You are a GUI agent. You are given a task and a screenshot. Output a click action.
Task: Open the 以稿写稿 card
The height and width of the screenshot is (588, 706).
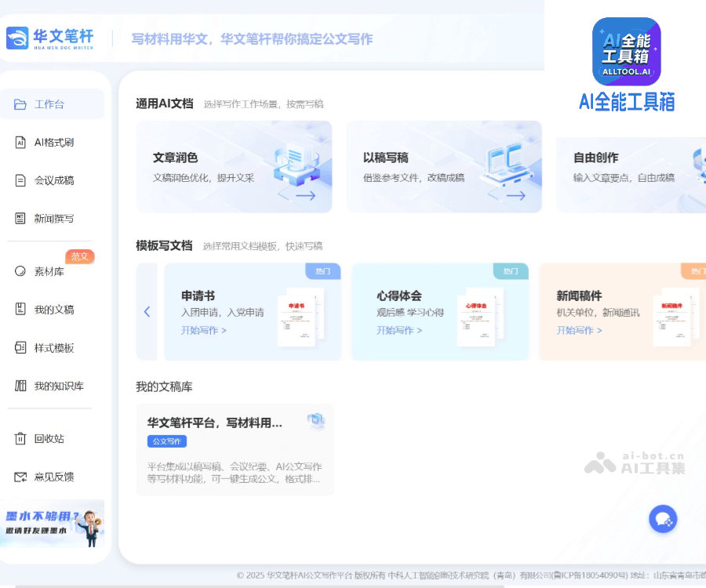tap(444, 166)
